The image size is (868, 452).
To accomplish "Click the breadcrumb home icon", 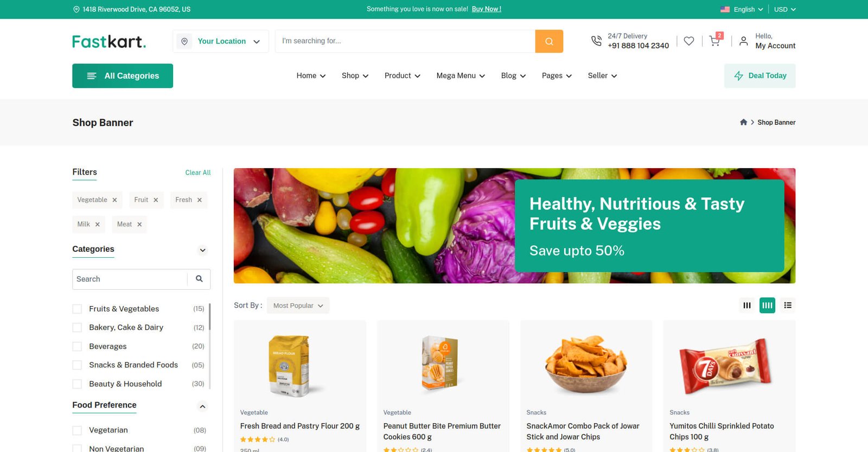I will tap(744, 122).
